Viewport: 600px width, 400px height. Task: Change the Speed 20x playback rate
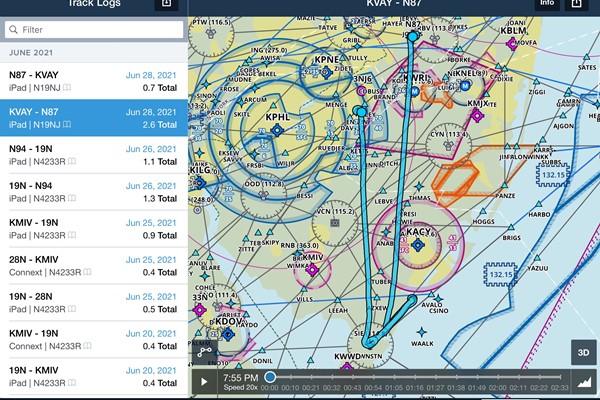pos(239,387)
